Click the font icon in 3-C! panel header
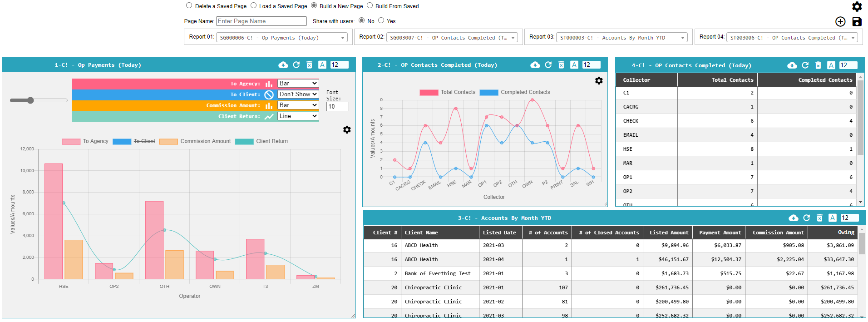Image resolution: width=868 pixels, height=322 pixels. point(833,218)
